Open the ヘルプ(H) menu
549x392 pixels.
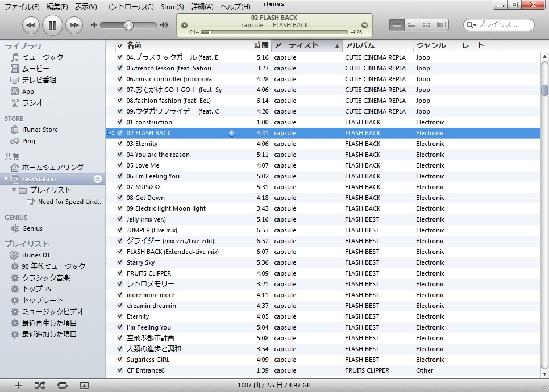[235, 7]
